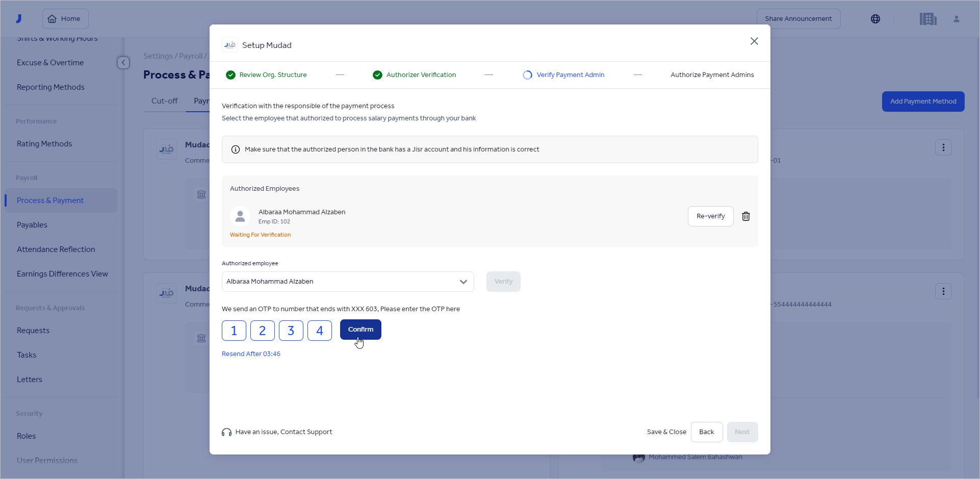Click the headset Contact Support icon
This screenshot has height=479, width=980.
226,432
